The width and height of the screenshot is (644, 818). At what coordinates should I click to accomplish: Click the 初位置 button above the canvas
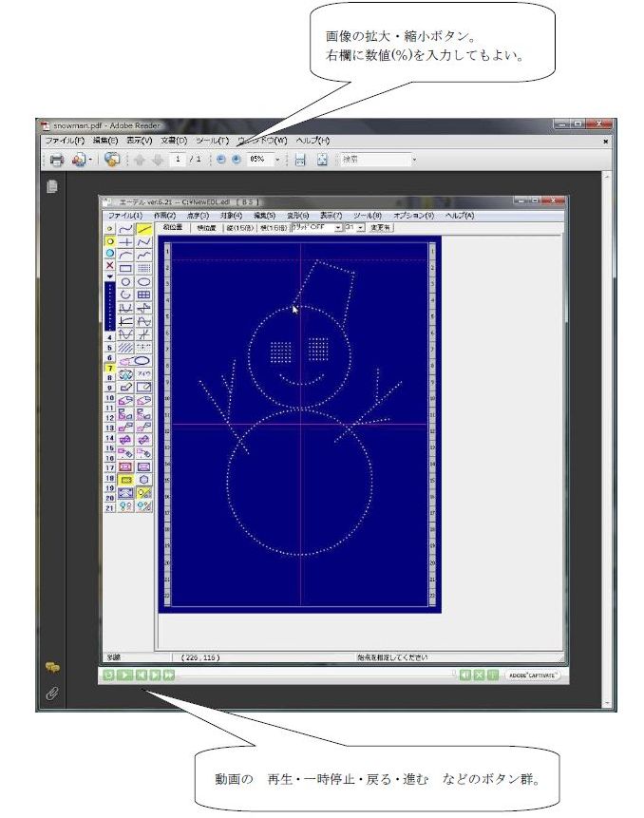(x=174, y=228)
